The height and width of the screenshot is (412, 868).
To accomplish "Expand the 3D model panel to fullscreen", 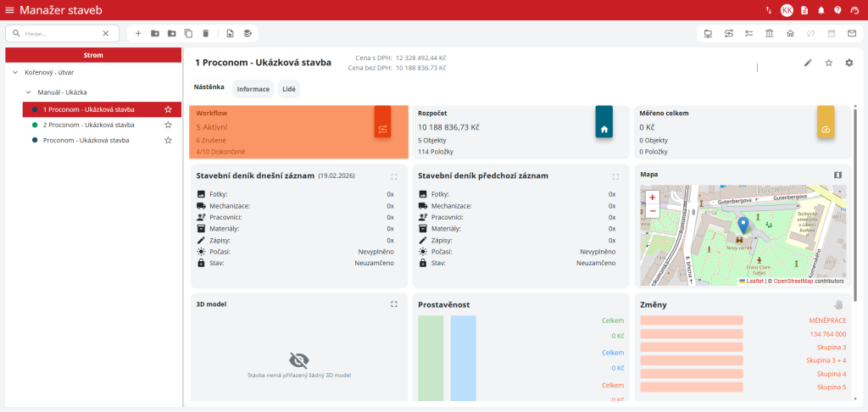I will point(393,303).
